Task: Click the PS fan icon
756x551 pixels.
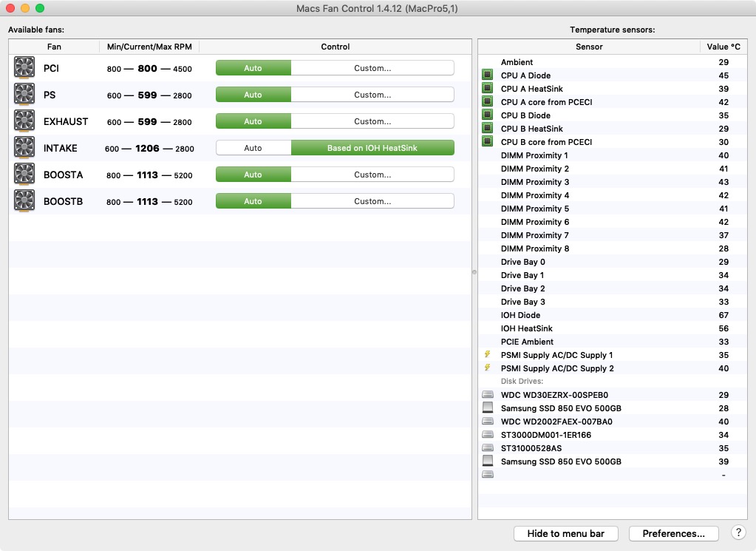Action: pyautogui.click(x=24, y=94)
